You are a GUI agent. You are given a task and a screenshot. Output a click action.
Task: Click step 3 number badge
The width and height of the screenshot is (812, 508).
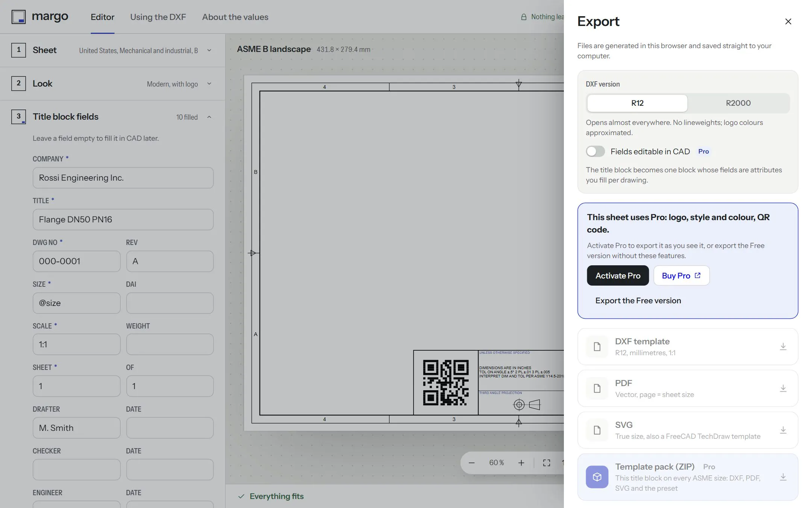18,117
